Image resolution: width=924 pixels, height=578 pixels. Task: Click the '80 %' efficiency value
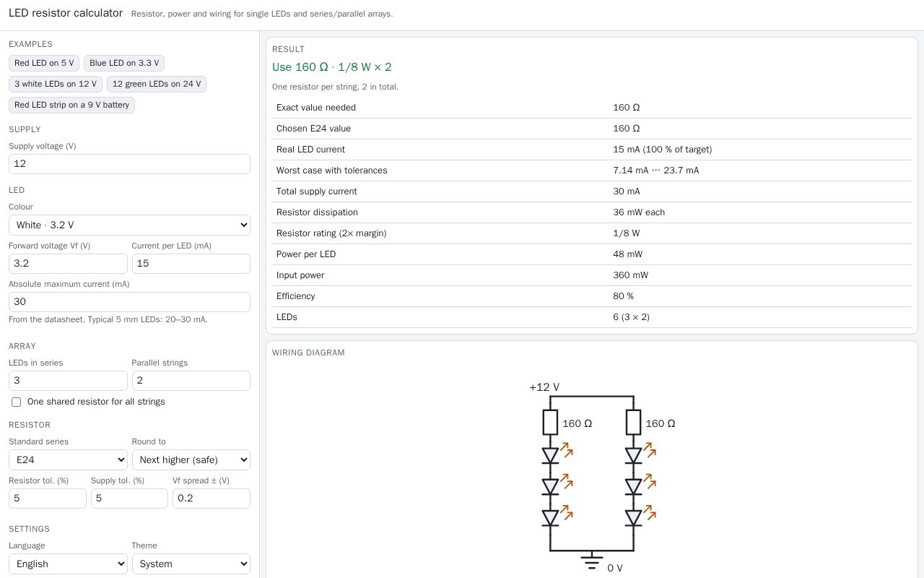click(623, 296)
